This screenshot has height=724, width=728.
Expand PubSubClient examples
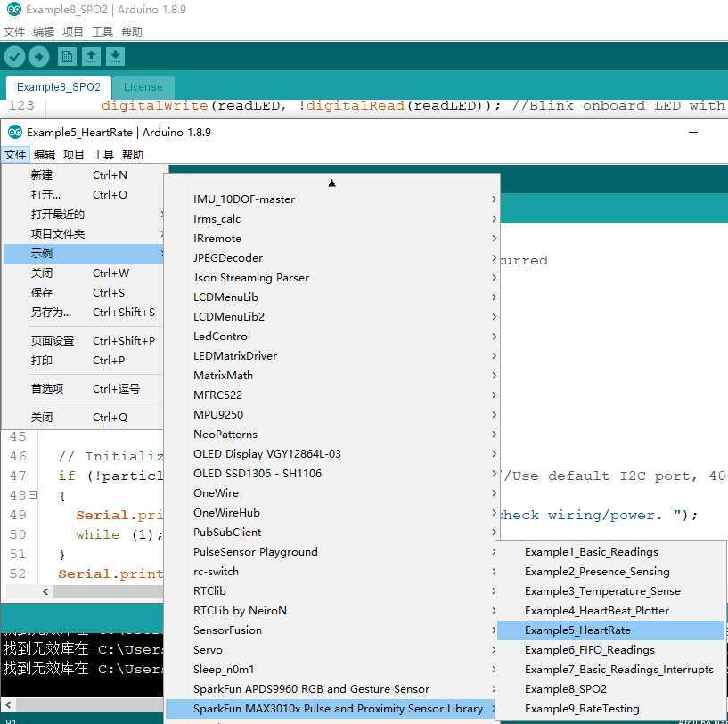click(x=332, y=533)
